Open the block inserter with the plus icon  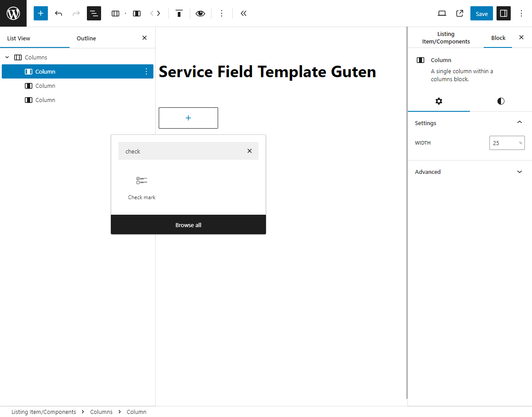(x=40, y=13)
